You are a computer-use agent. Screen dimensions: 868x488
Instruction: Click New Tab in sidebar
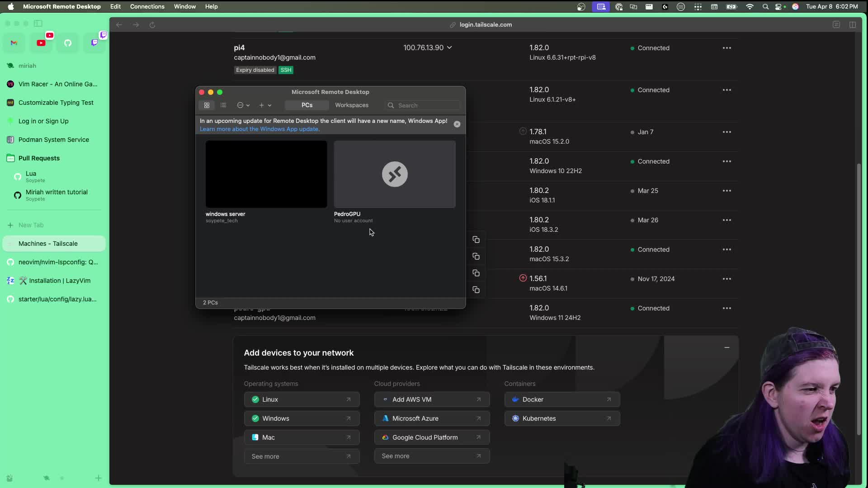54,225
